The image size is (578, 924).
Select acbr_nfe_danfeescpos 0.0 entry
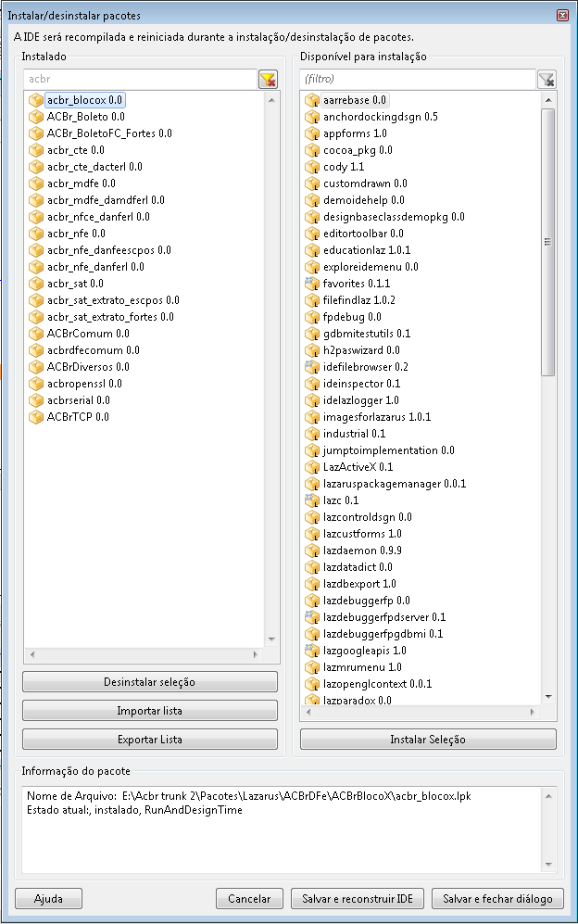[x=109, y=250]
